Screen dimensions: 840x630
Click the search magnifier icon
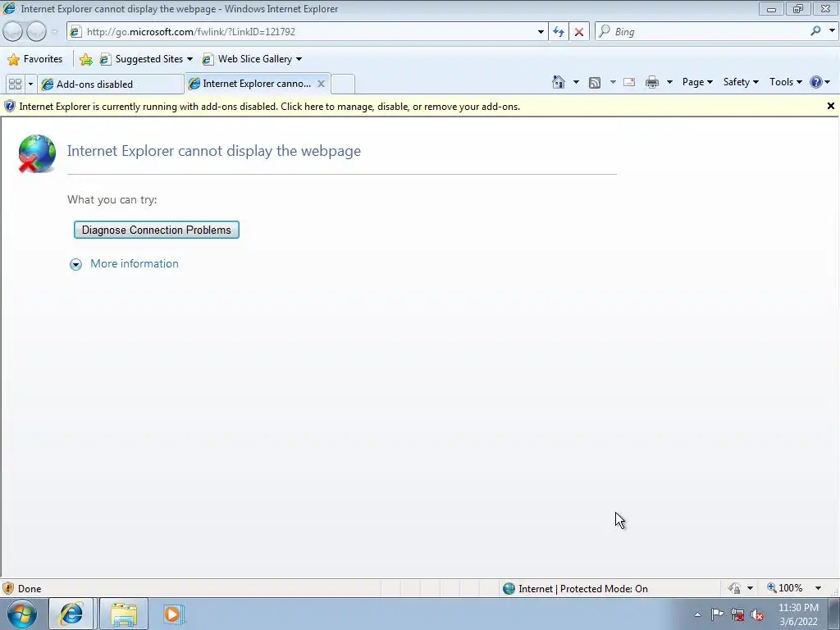[815, 31]
